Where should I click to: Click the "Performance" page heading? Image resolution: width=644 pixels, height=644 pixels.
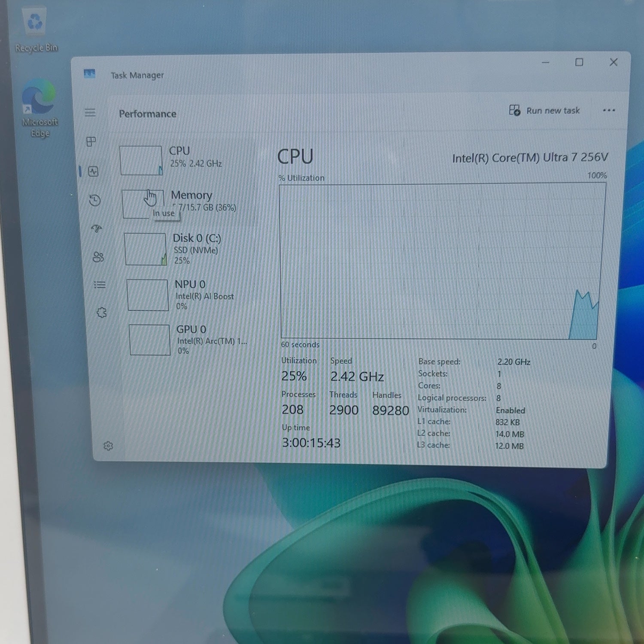(x=148, y=114)
